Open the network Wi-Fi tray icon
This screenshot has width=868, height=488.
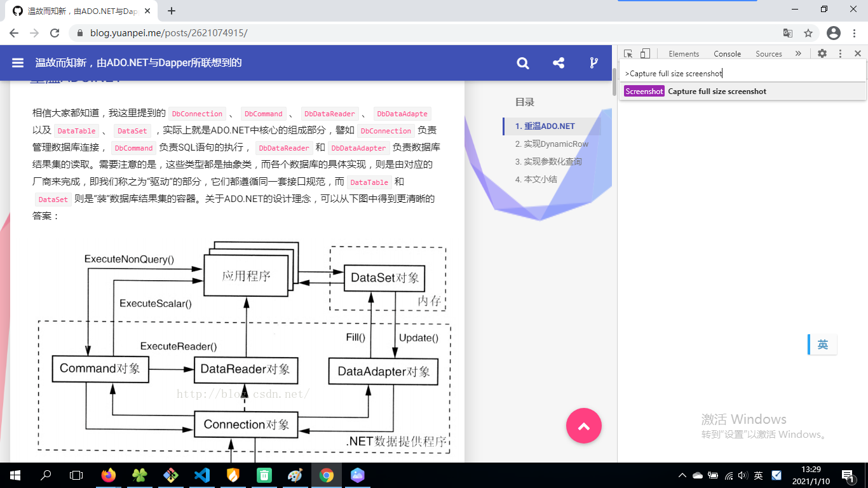(x=729, y=475)
